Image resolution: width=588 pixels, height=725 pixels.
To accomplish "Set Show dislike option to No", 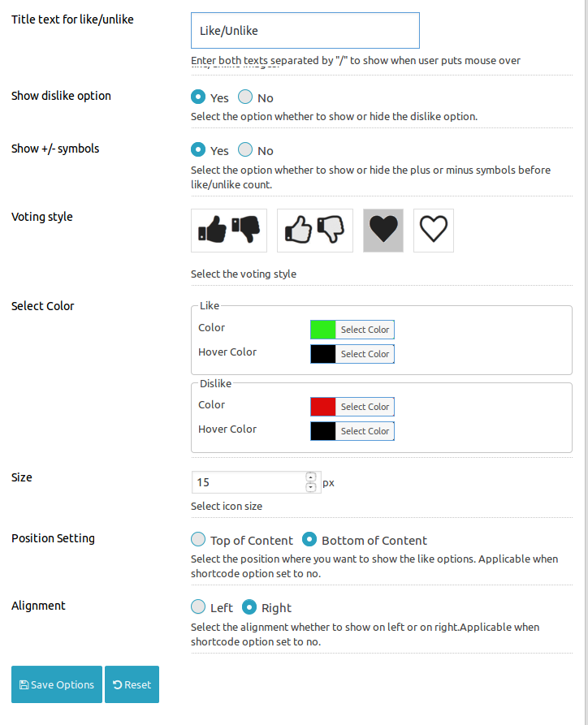I will pyautogui.click(x=245, y=97).
